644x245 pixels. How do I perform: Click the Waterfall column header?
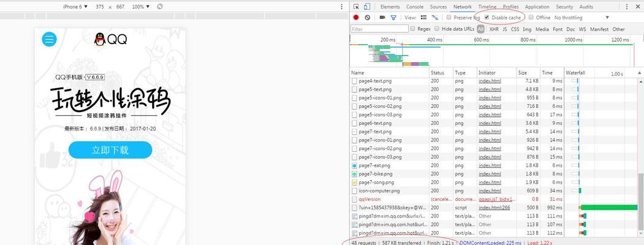(x=600, y=73)
